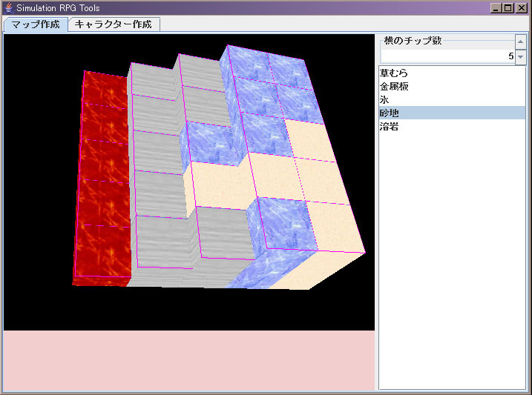The image size is (532, 395).
Task: Pick 溶岩 from the terrain list
Action: (452, 127)
